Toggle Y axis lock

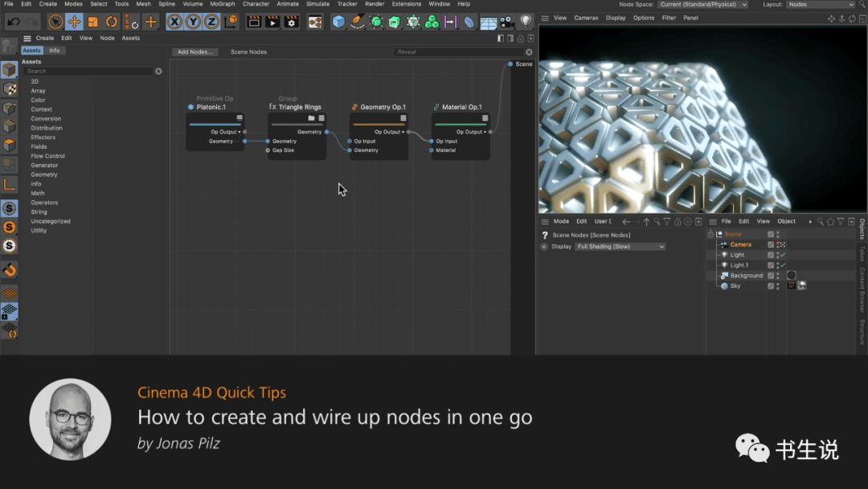click(x=193, y=23)
